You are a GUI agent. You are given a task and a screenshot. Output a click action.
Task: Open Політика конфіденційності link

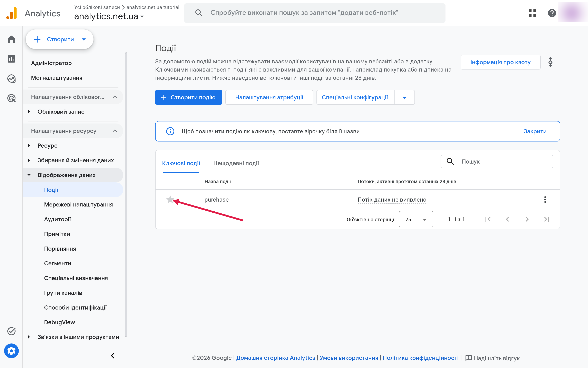421,358
